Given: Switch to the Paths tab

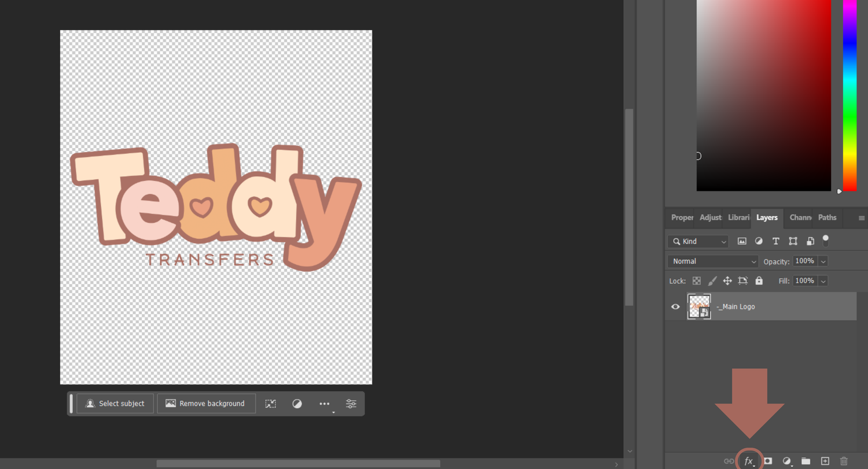Looking at the screenshot, I should click(x=827, y=217).
